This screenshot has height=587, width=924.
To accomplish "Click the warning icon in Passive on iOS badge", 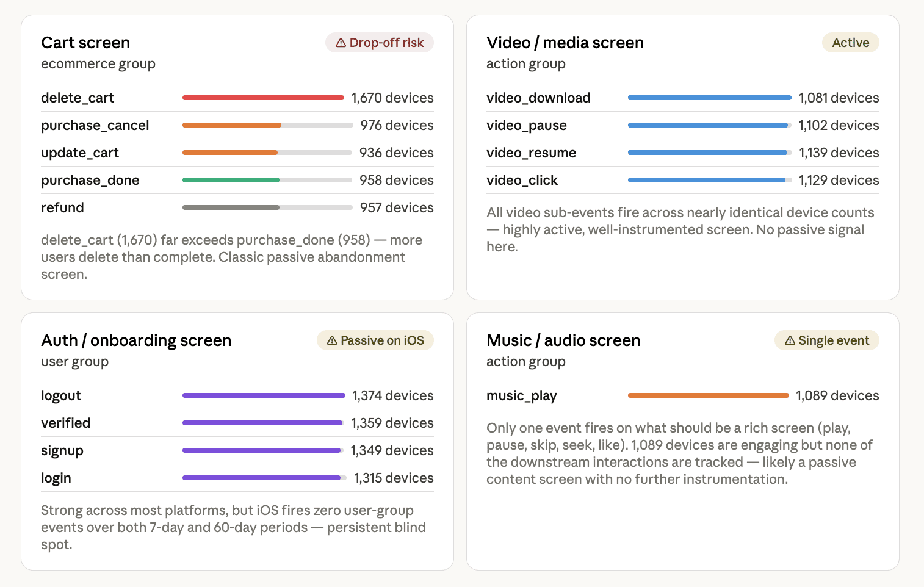I will (x=332, y=340).
